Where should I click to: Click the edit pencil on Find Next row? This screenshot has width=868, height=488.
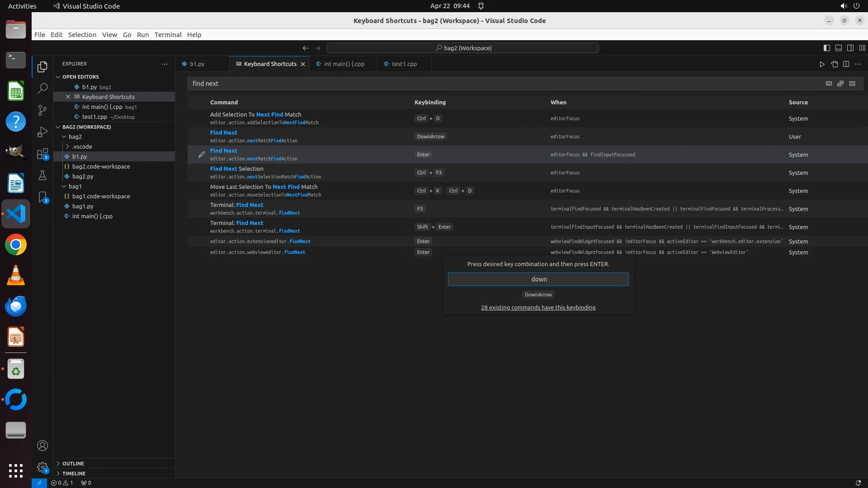point(202,155)
